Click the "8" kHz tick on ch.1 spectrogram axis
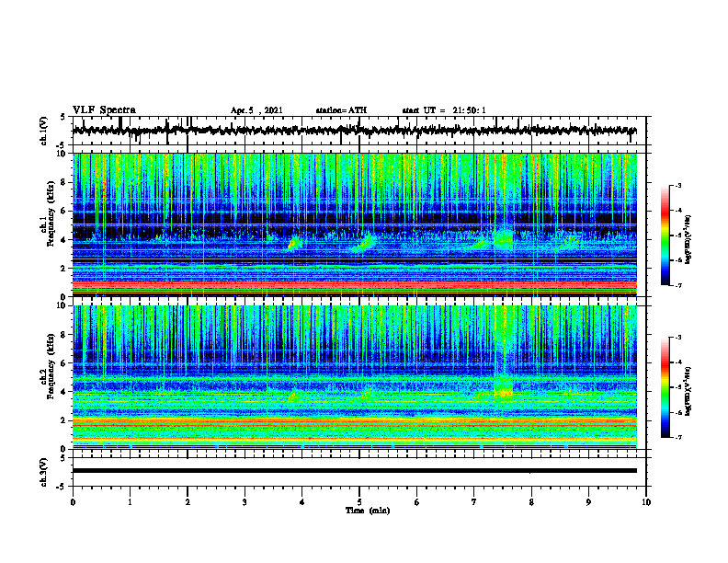Image resolution: width=728 pixels, height=563 pixels. (x=65, y=182)
